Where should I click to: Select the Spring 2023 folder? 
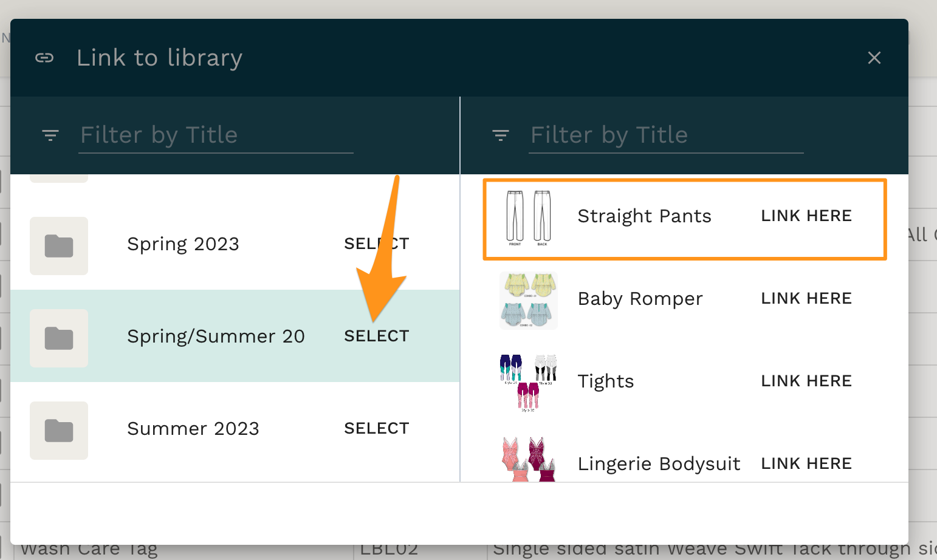(376, 244)
